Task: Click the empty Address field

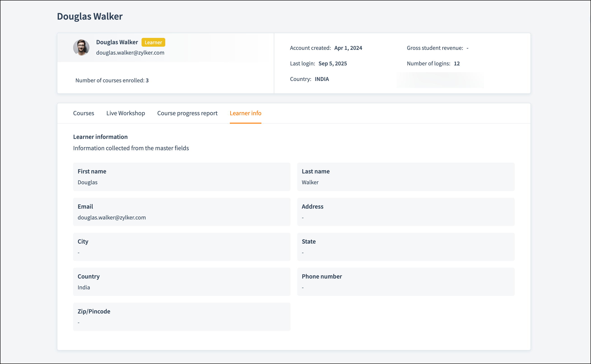Action: pyautogui.click(x=405, y=212)
